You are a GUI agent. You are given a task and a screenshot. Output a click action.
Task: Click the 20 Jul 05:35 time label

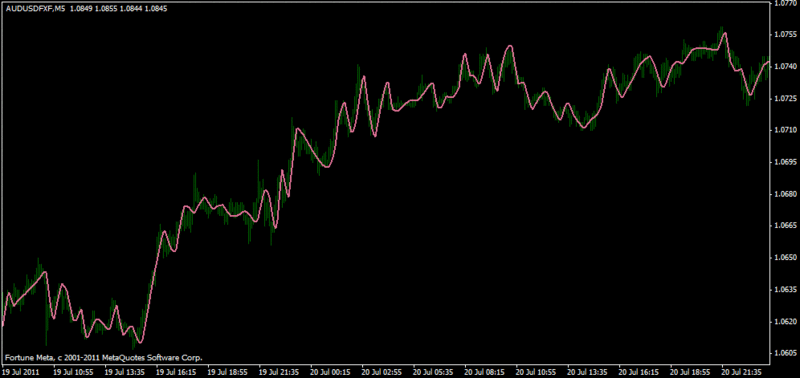tap(433, 372)
